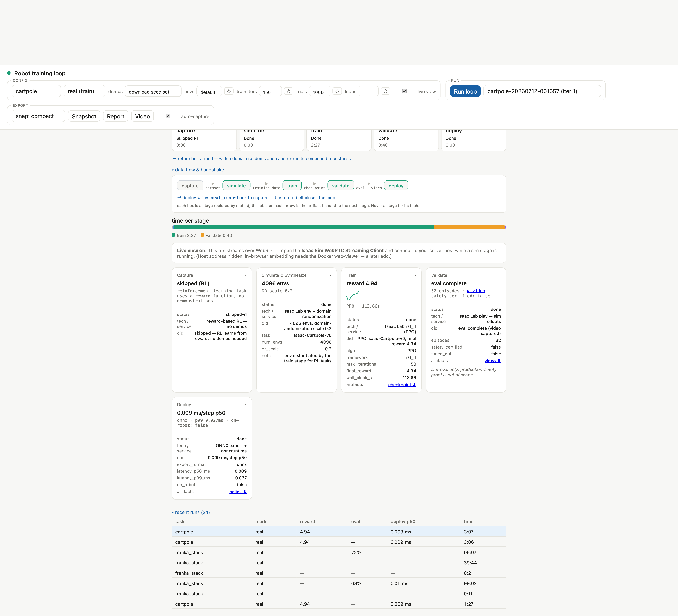Click the orange validate segment of the time bar
The width and height of the screenshot is (678, 616).
tap(469, 227)
